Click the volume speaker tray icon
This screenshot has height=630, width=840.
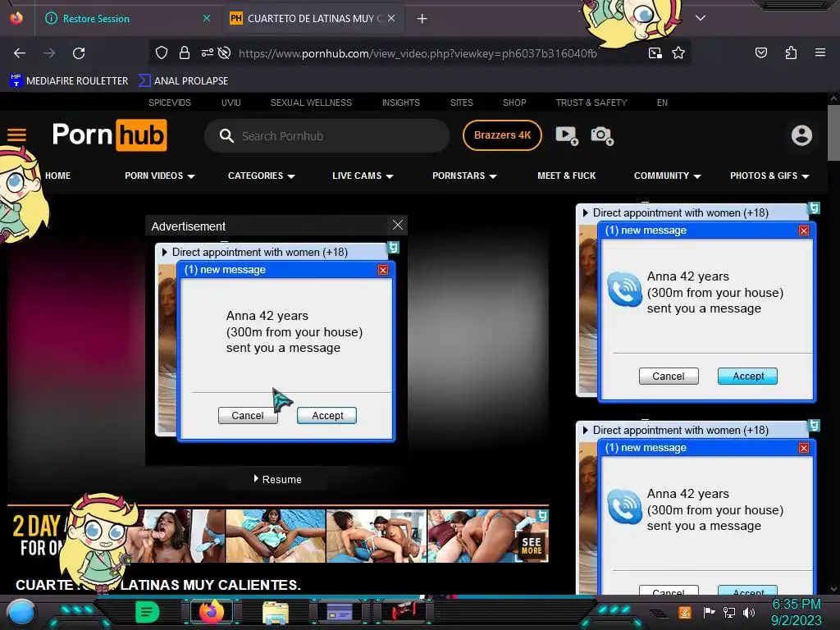click(748, 612)
